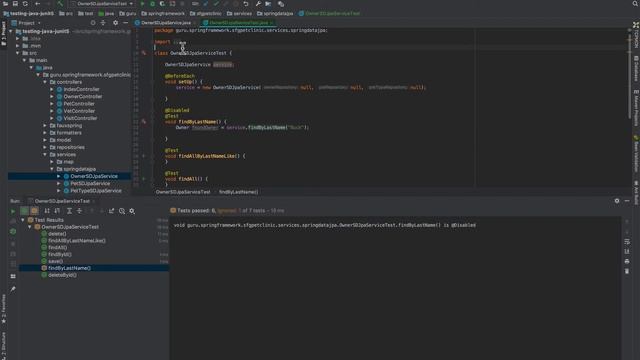Expand collapsed import statement in editor

pos(177,42)
